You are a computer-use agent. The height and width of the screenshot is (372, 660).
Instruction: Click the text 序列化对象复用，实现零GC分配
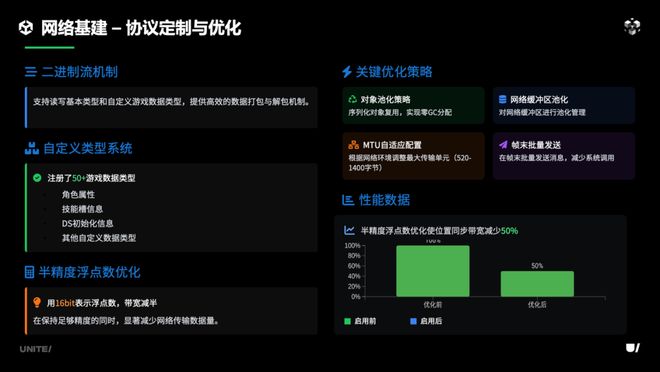400,112
